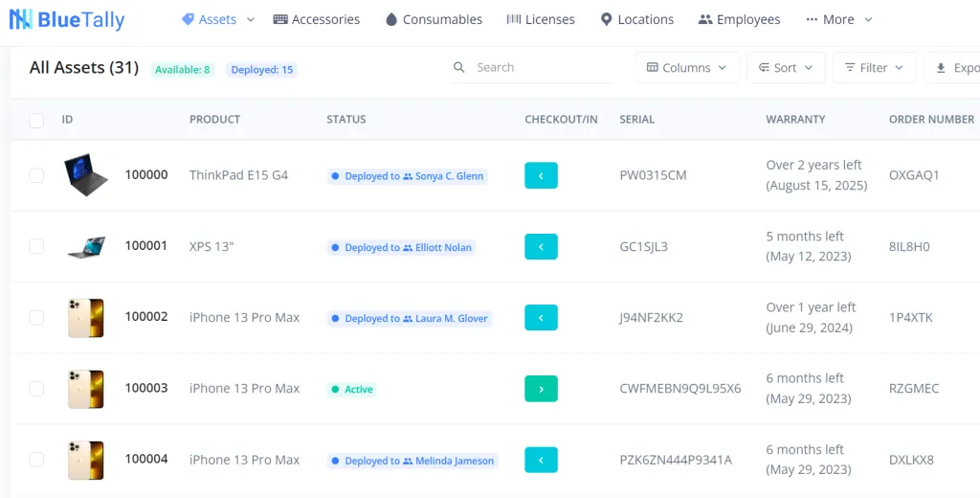The height and width of the screenshot is (498, 980).
Task: Check in asset 100002 iPhone
Action: [x=541, y=318]
